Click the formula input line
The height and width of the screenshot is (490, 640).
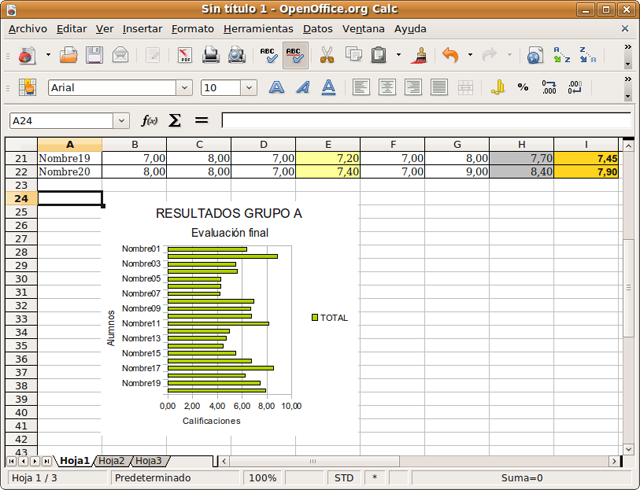[x=425, y=120]
